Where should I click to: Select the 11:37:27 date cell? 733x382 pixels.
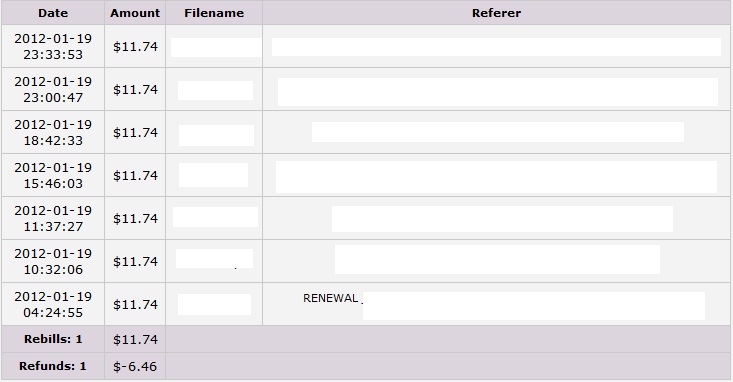tap(53, 218)
